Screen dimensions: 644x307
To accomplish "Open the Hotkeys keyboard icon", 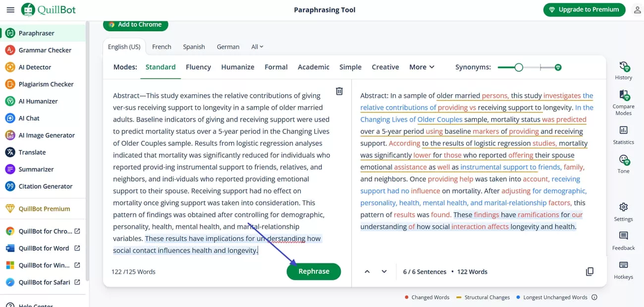I will pos(623,265).
